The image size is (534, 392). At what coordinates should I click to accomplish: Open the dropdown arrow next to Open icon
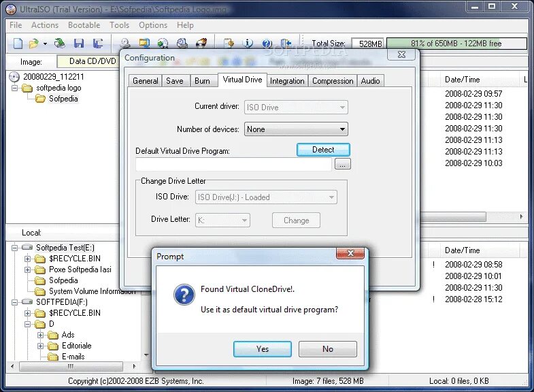pos(45,44)
